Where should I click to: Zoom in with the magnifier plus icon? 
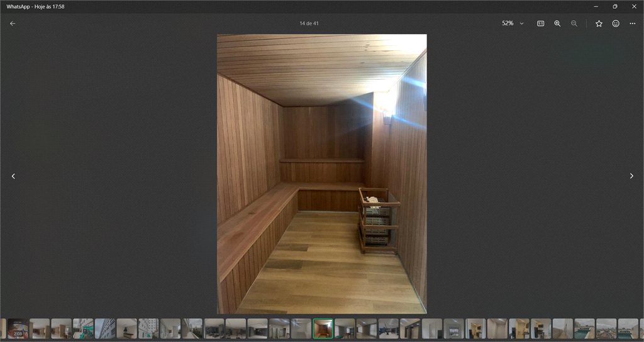pos(557,23)
